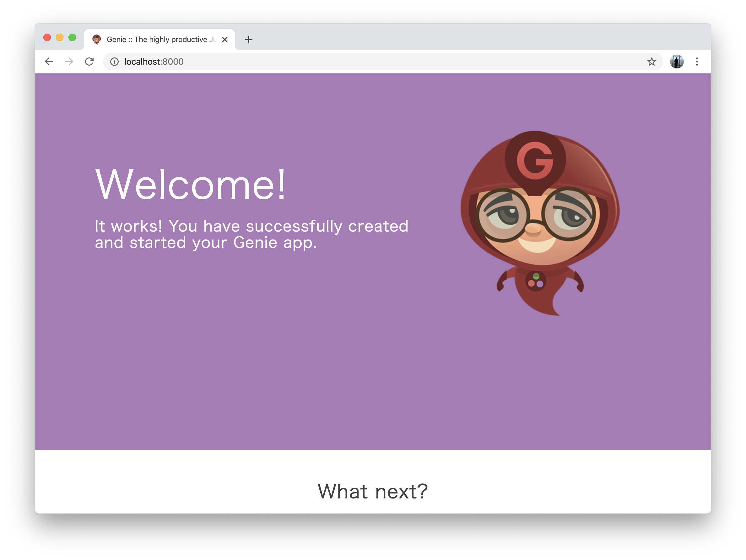Open the Chrome profile avatar

[677, 62]
